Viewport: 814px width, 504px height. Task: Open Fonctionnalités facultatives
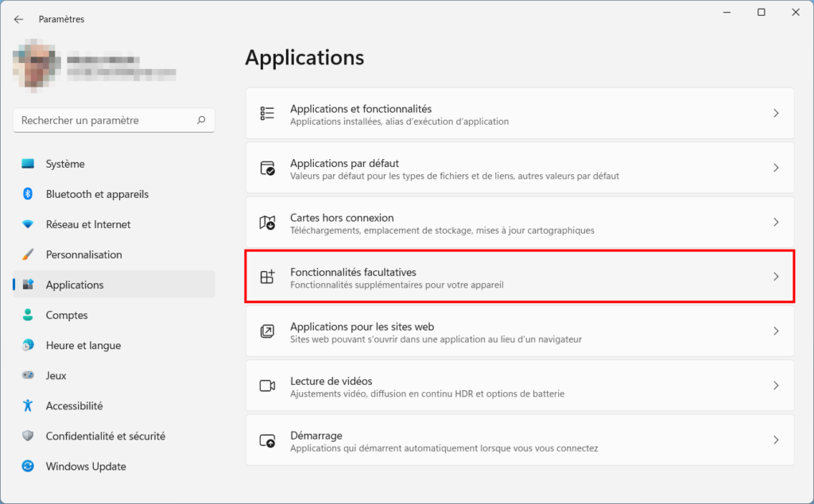(520, 277)
